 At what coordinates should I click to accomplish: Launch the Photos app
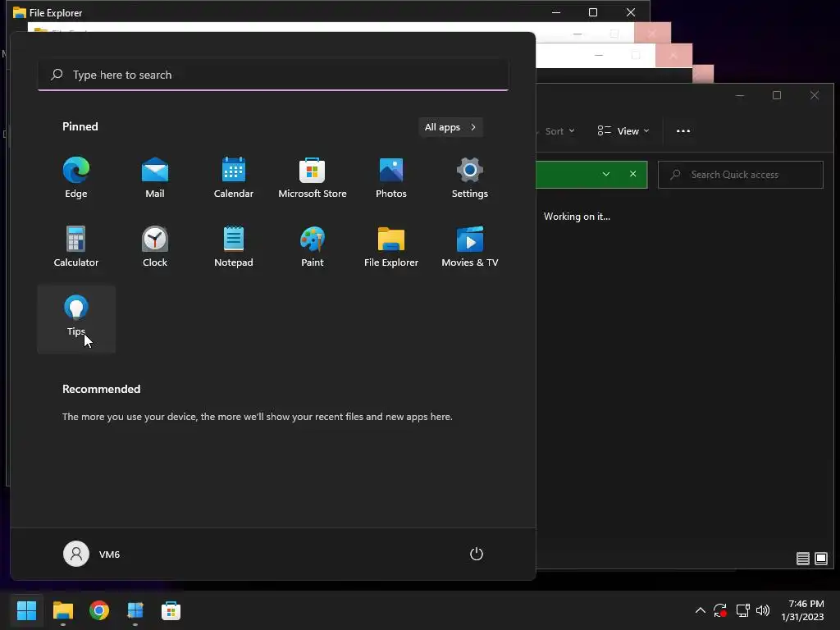pyautogui.click(x=391, y=178)
